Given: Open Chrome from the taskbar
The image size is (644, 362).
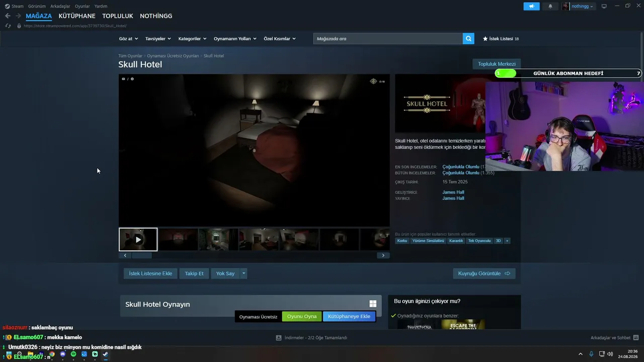Looking at the screenshot, I should [x=52, y=354].
